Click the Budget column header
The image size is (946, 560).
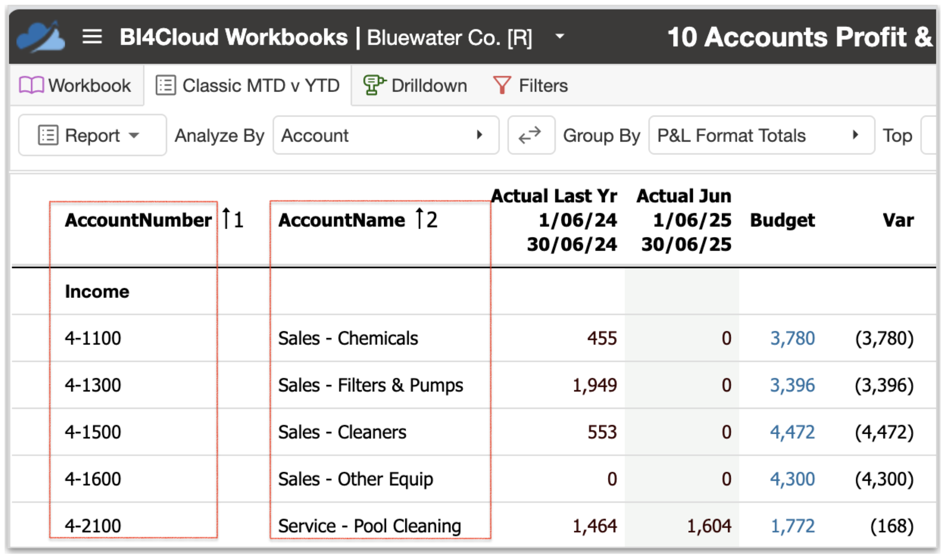tap(783, 220)
